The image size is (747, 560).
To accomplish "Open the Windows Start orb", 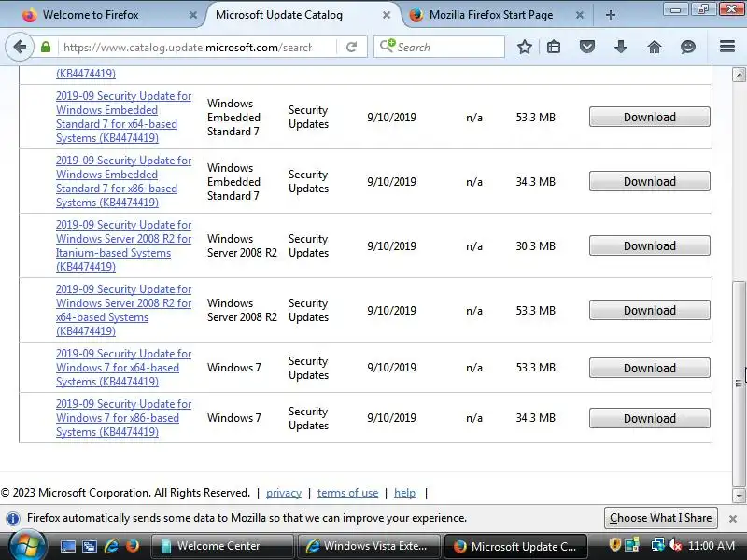I will [x=28, y=546].
